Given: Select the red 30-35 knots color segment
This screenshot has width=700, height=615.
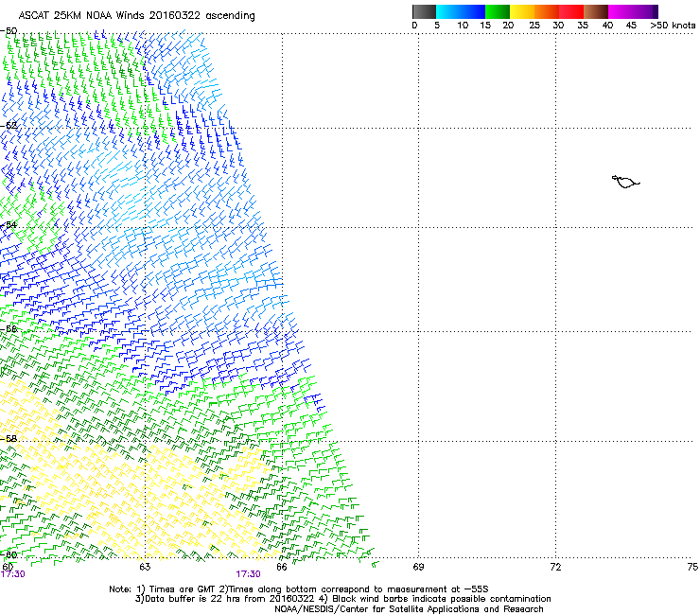Looking at the screenshot, I should (571, 11).
